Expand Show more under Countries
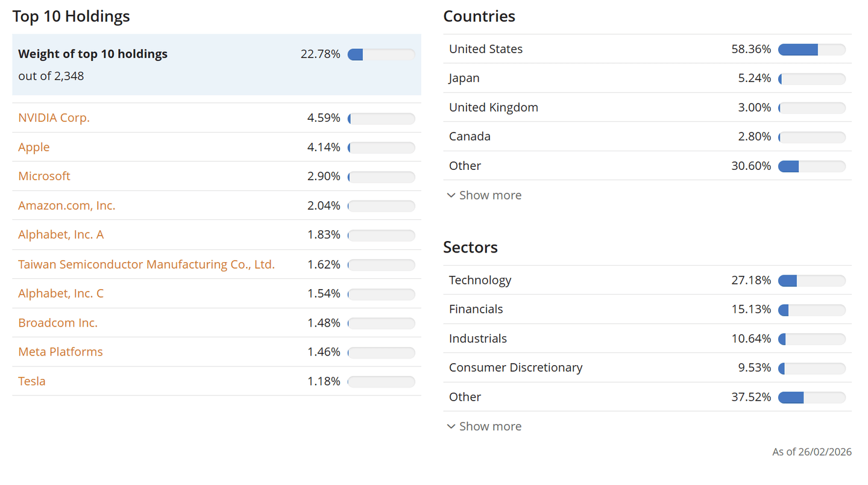 click(490, 195)
